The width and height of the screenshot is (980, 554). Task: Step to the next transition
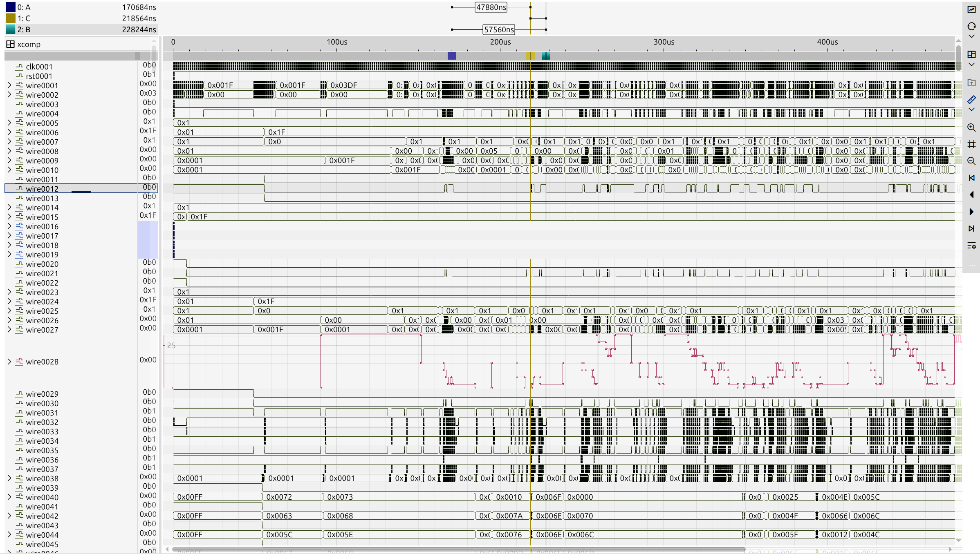pyautogui.click(x=971, y=212)
